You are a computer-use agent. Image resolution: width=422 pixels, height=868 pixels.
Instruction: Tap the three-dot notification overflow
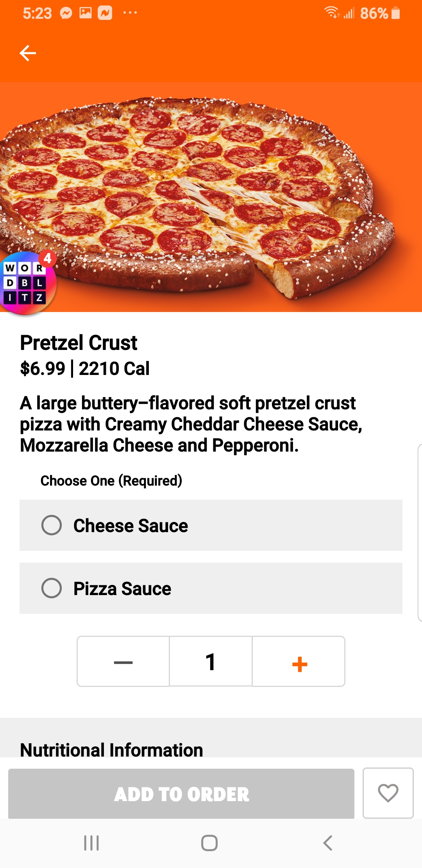130,13
